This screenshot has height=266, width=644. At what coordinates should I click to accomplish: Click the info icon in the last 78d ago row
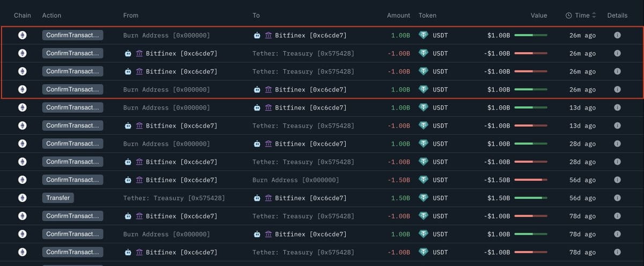click(x=617, y=252)
